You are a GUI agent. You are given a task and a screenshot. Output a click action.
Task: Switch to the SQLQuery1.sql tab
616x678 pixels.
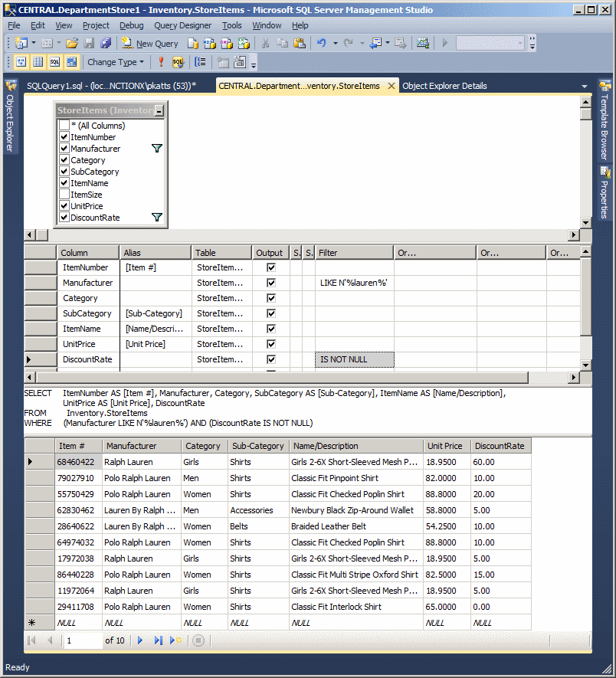pos(112,86)
